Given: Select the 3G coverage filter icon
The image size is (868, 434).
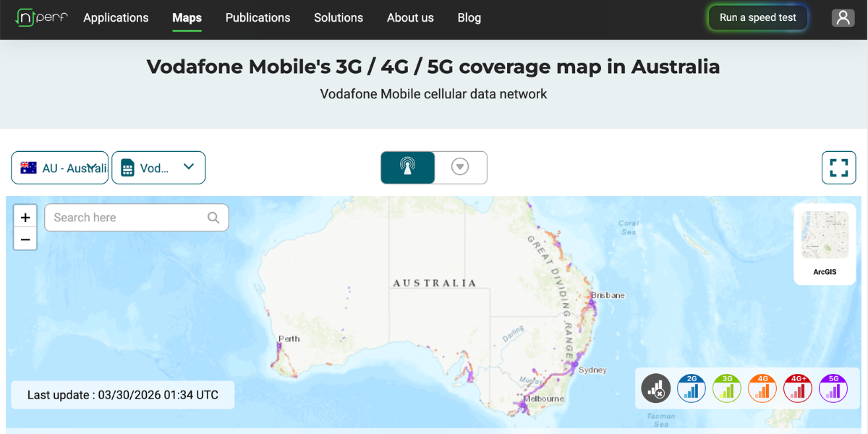Looking at the screenshot, I should click(726, 388).
